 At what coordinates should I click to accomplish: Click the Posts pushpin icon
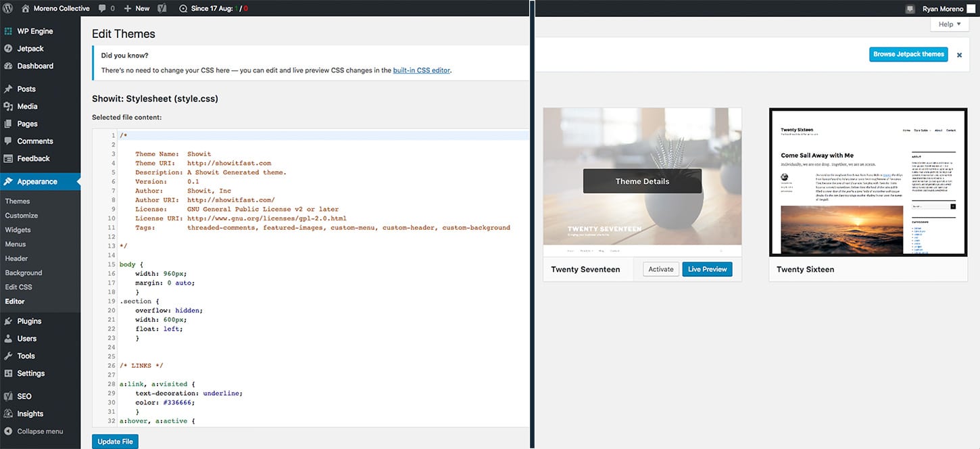click(x=7, y=89)
